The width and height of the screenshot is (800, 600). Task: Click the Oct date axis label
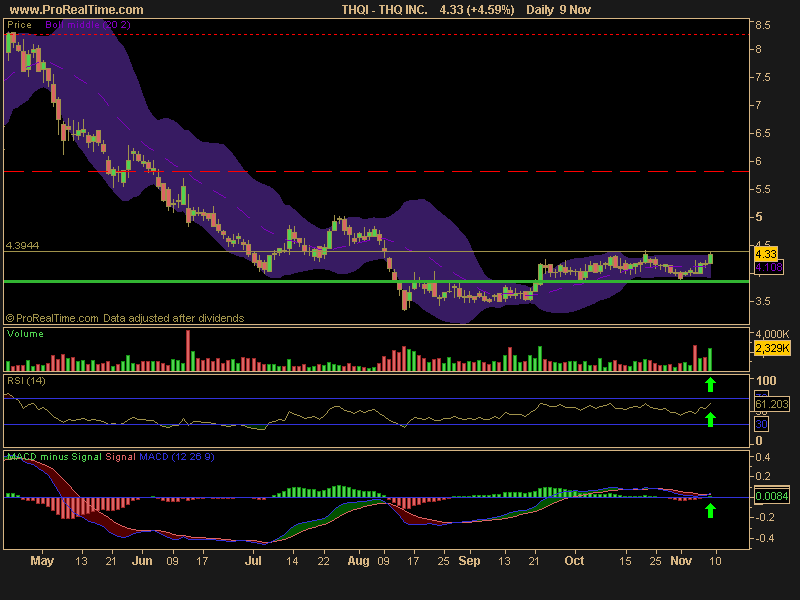574,561
